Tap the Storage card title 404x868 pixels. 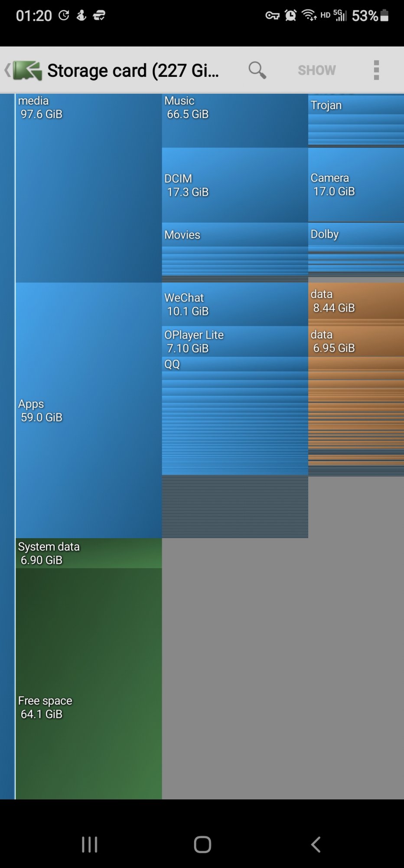[133, 70]
